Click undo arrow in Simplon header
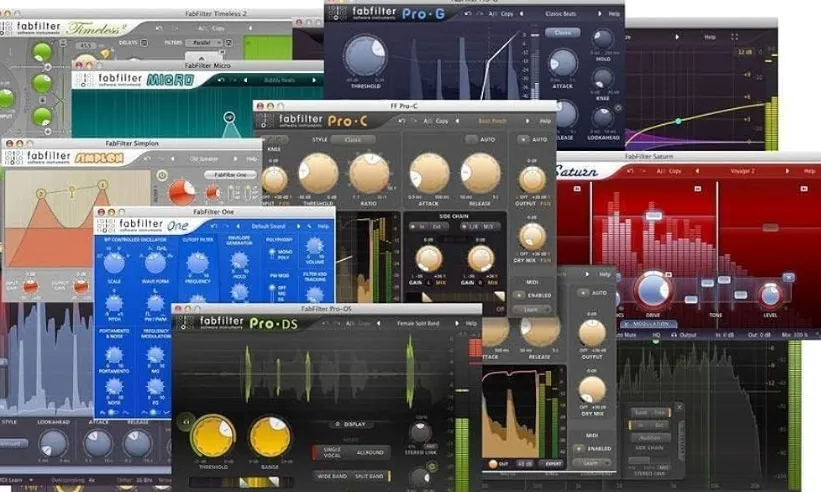821x492 pixels. (x=147, y=158)
